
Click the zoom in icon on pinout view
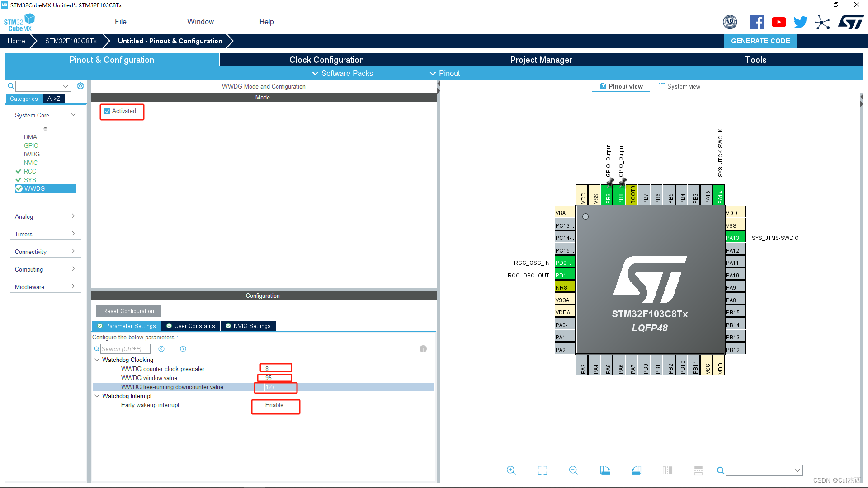point(511,470)
